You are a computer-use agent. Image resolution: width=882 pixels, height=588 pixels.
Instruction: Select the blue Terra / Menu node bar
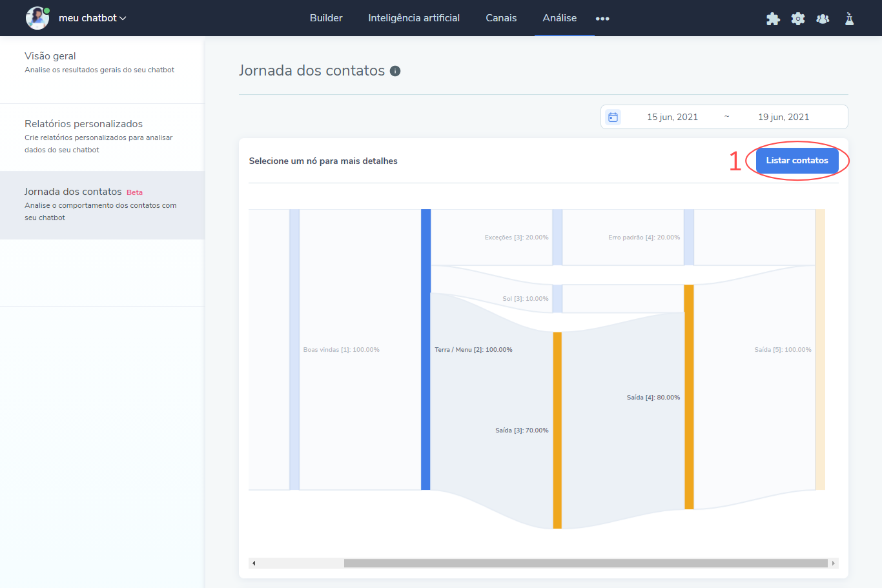[x=426, y=349]
